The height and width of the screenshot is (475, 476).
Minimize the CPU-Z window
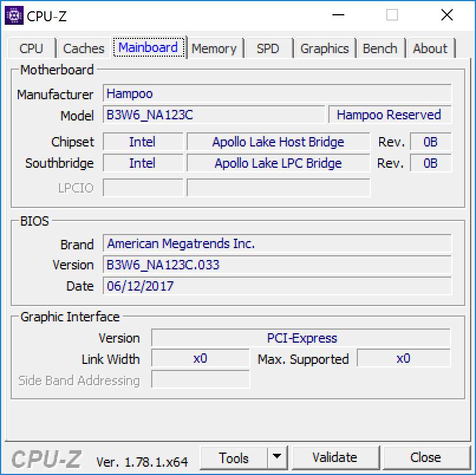[338, 15]
